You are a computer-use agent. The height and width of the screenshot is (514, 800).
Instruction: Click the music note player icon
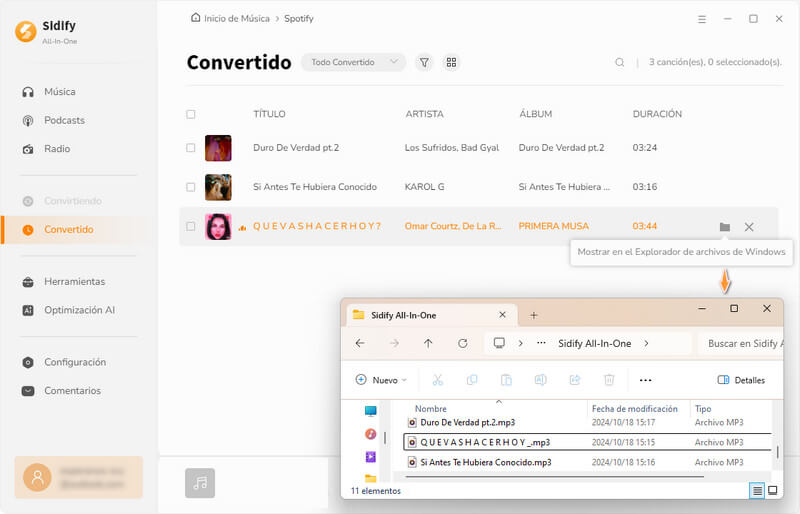200,483
